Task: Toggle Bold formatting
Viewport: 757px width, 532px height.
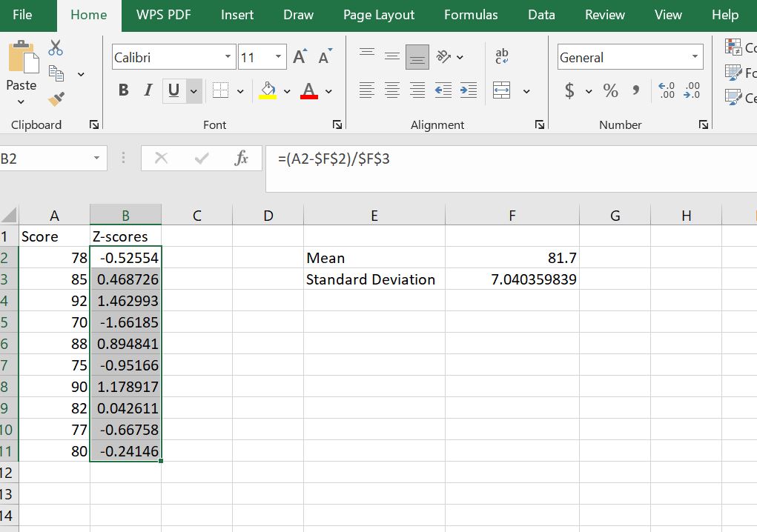Action: click(123, 90)
